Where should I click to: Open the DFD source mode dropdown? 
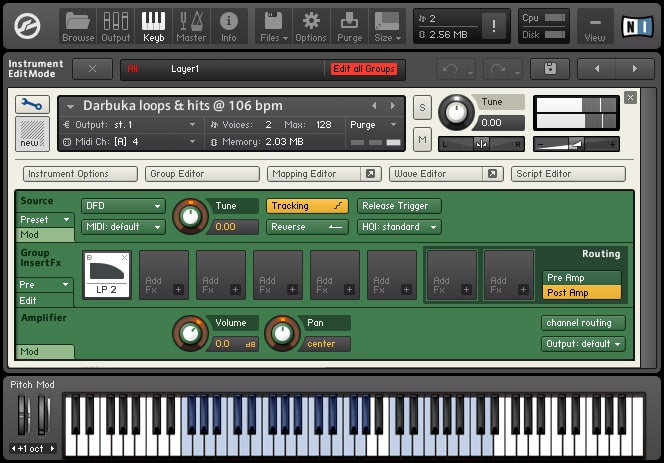(123, 206)
